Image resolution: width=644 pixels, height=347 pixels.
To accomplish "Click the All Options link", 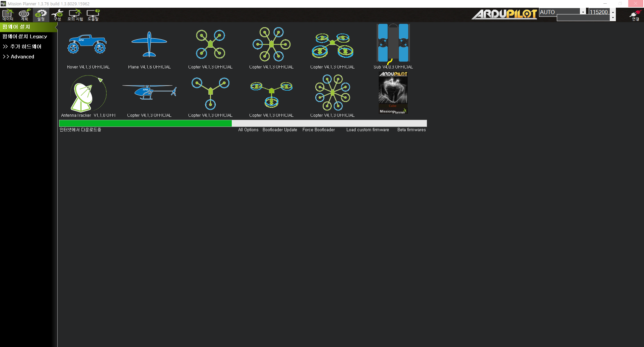I will (248, 130).
